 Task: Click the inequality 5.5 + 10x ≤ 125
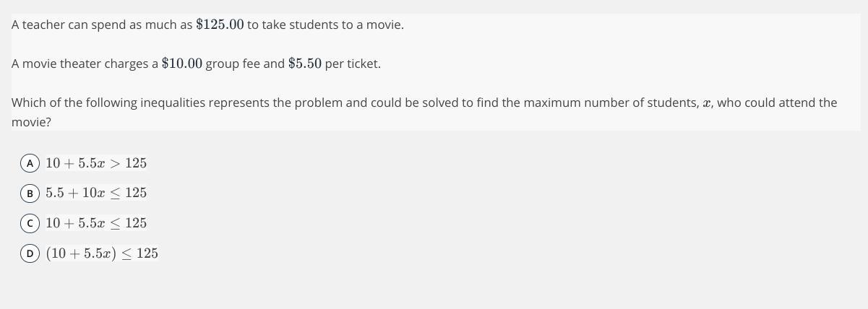96,193
